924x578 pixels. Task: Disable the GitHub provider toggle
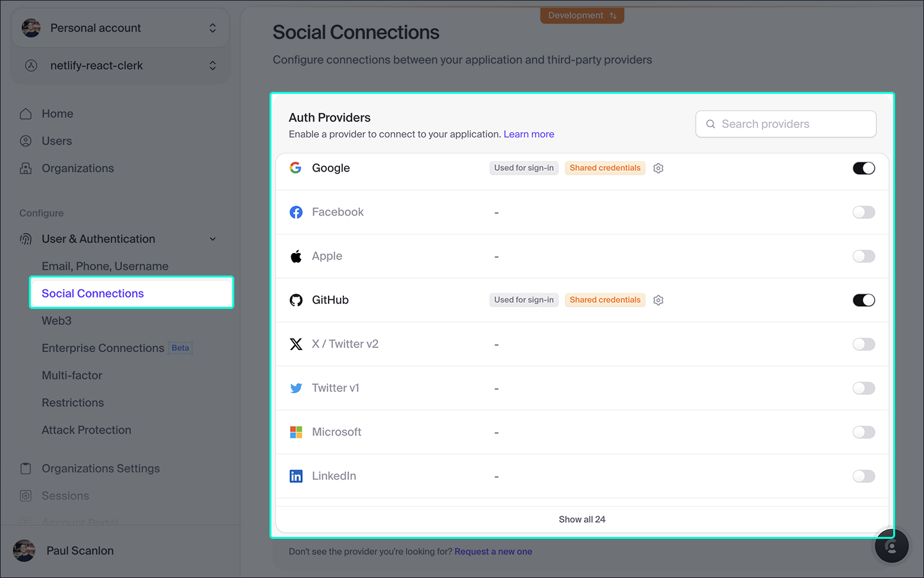864,300
